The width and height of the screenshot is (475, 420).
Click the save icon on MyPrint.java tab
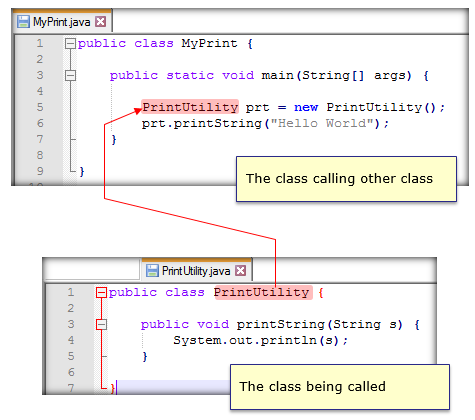[x=23, y=22]
